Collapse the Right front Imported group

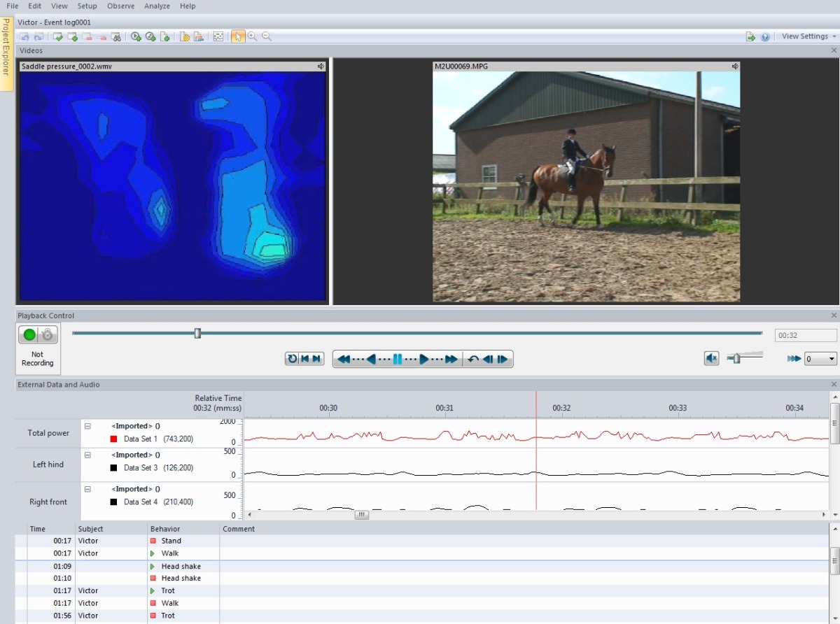(x=87, y=489)
